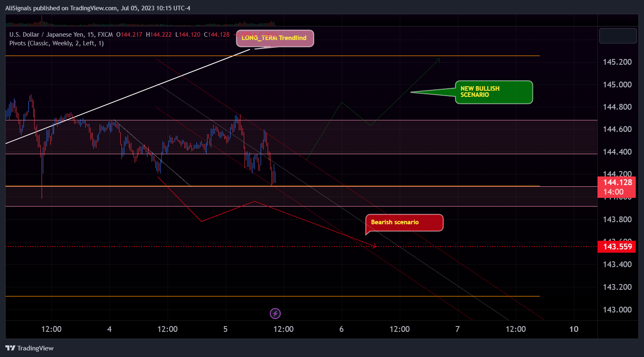
Task: Click the 143.559 red price label
Action: pyautogui.click(x=617, y=247)
